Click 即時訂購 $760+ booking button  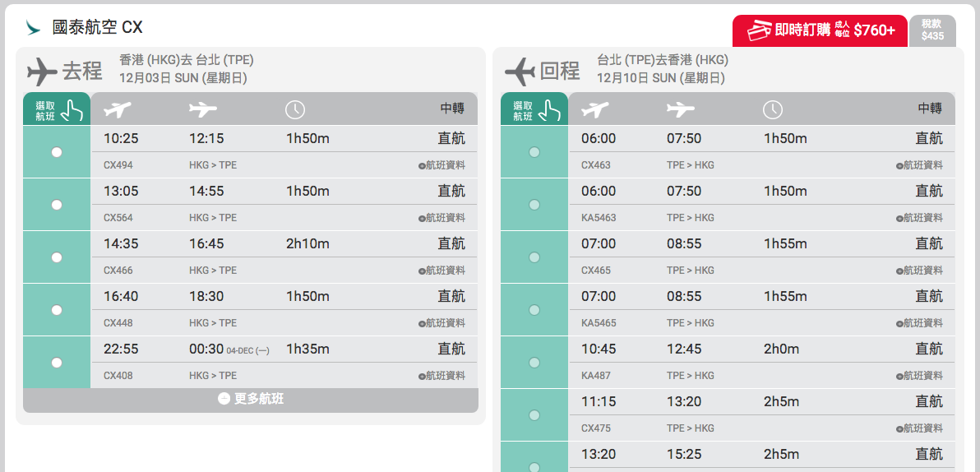pos(820,30)
